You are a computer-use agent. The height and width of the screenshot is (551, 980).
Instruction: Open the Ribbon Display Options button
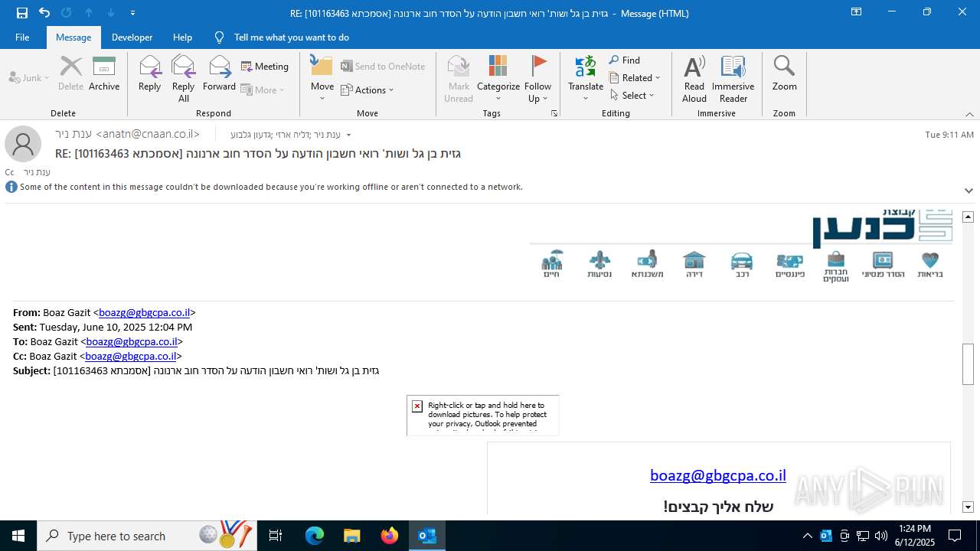[857, 12]
